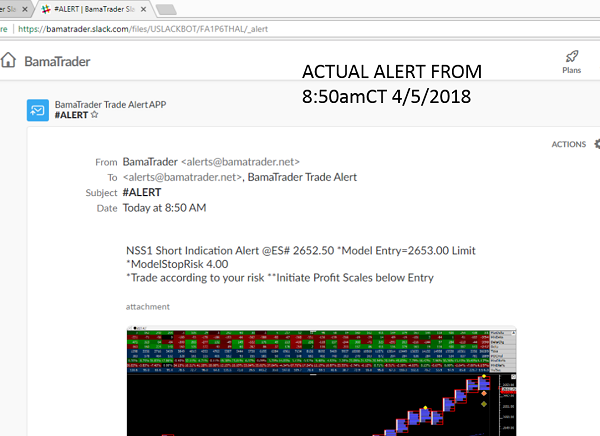Switch to the #ALERT BamaTrader tab
This screenshot has height=436, width=600.
[x=94, y=9]
